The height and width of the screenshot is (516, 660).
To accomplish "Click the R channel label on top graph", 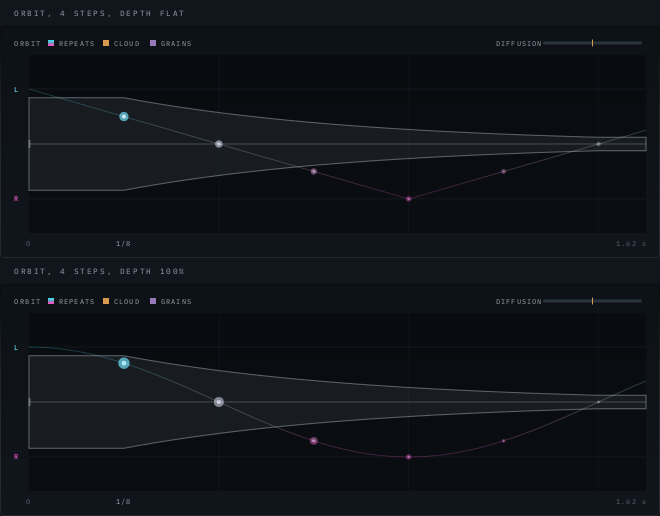I will [x=16, y=199].
